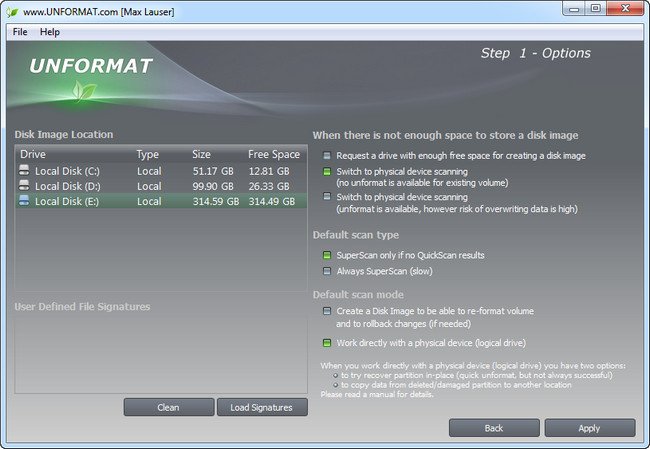Viewport: 650px width, 449px height.
Task: Click the Step 1 - Options title
Action: (536, 53)
